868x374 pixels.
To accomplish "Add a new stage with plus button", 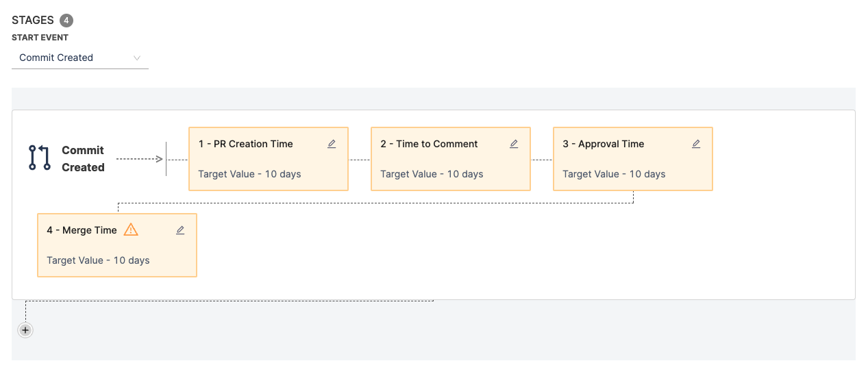I will pyautogui.click(x=25, y=330).
